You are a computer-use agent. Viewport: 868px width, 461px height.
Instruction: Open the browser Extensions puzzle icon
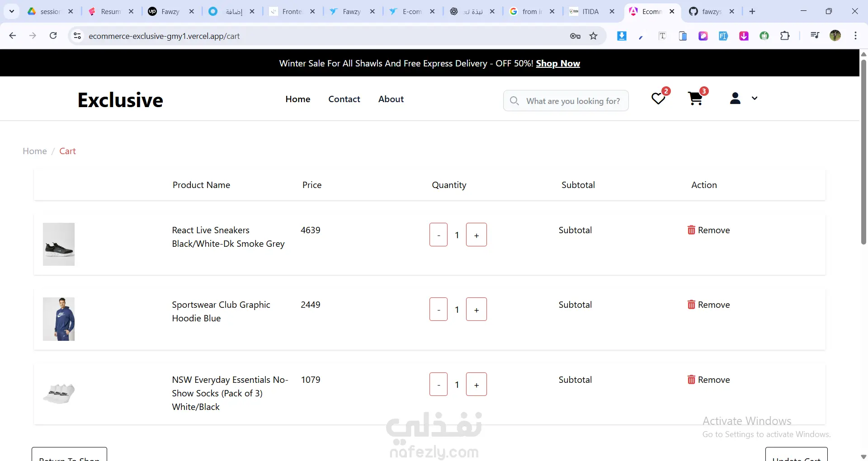click(785, 36)
